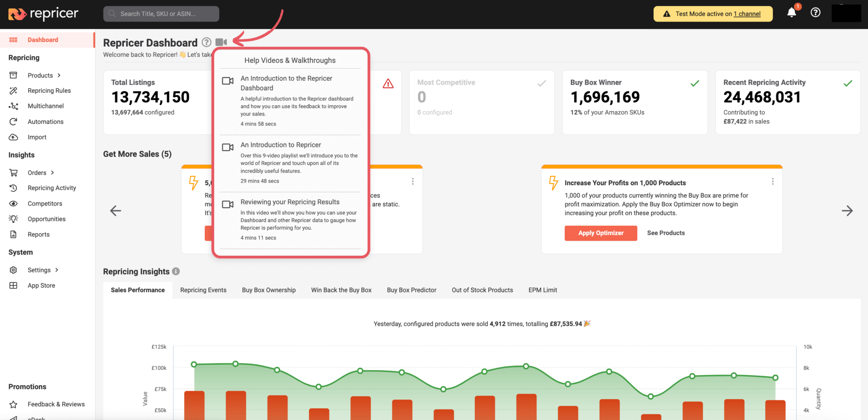Switch to the Win Back the Buy Box tab
This screenshot has height=420, width=868.
[341, 290]
